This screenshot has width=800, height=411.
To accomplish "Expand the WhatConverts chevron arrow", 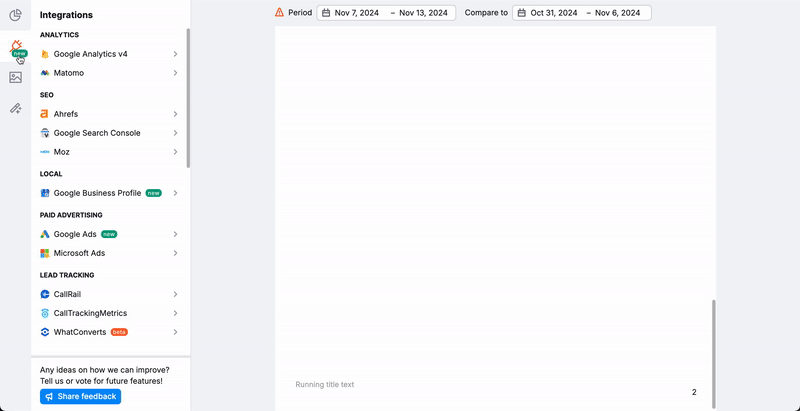I will (x=175, y=332).
